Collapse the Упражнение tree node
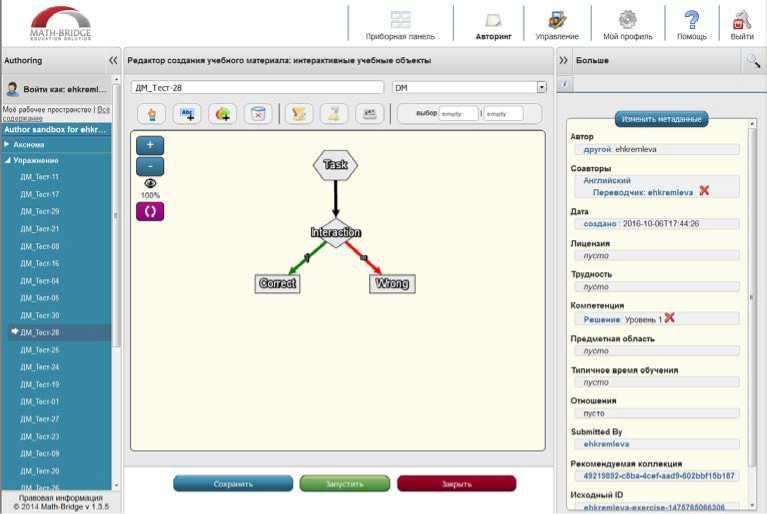This screenshot has width=767, height=514. point(7,160)
